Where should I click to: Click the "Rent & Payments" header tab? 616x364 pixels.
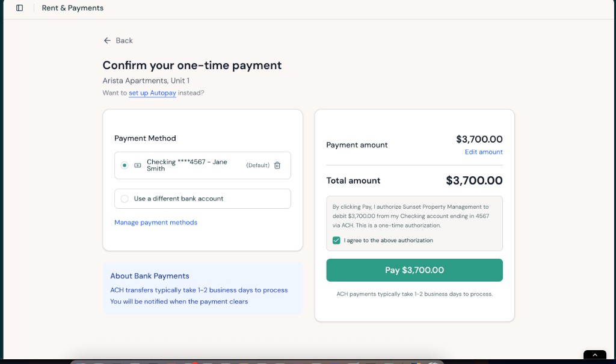[72, 8]
